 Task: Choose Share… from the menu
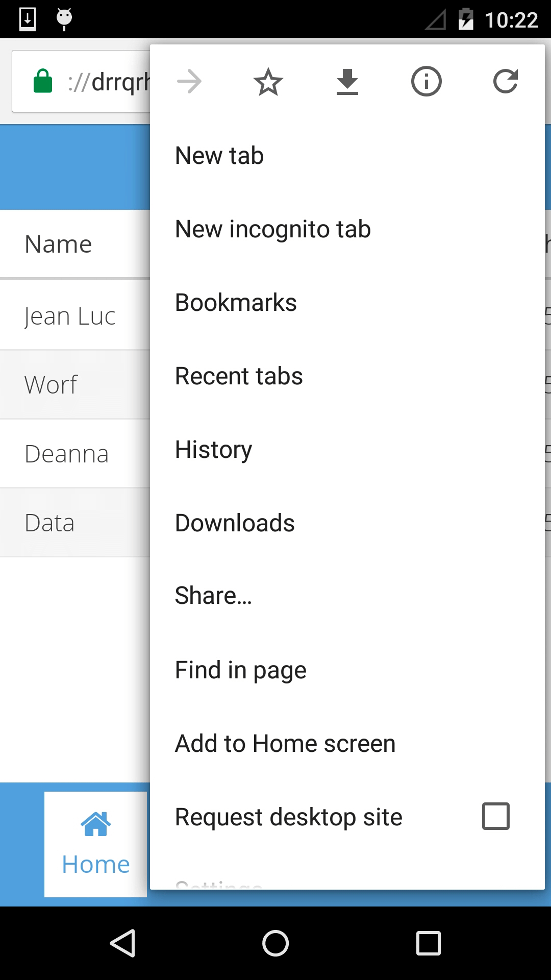(x=347, y=596)
